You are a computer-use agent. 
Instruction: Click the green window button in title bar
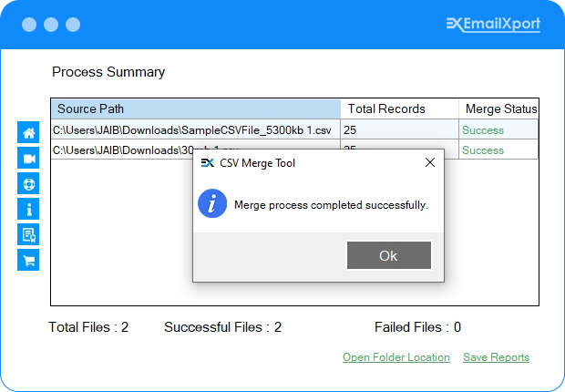(x=73, y=25)
